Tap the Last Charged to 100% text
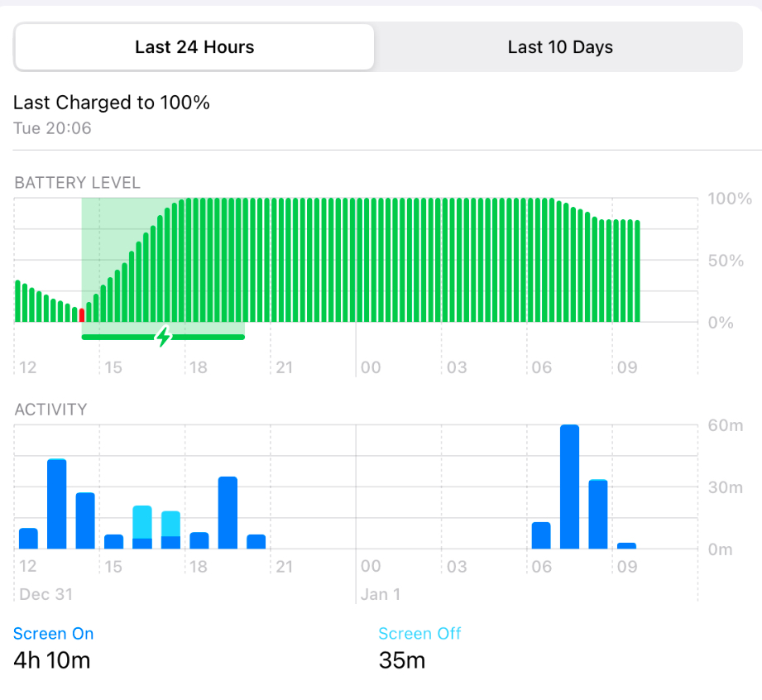Viewport: 762px width, 700px height. tap(112, 103)
